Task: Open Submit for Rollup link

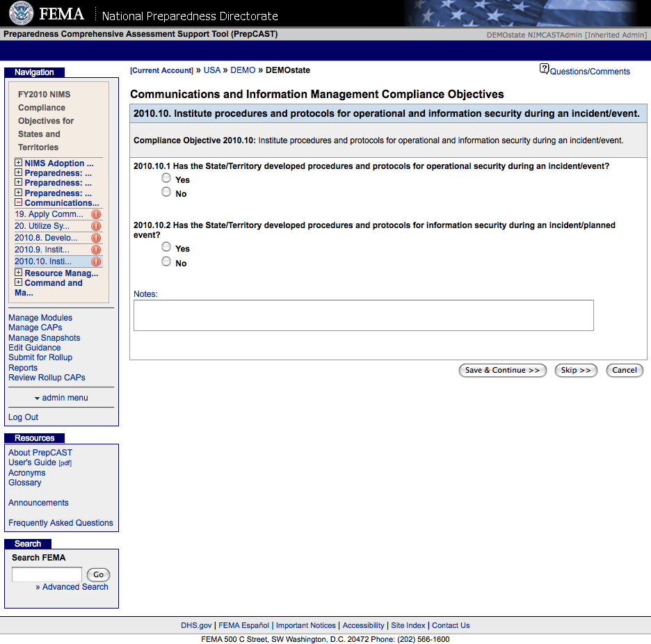Action: tap(40, 357)
